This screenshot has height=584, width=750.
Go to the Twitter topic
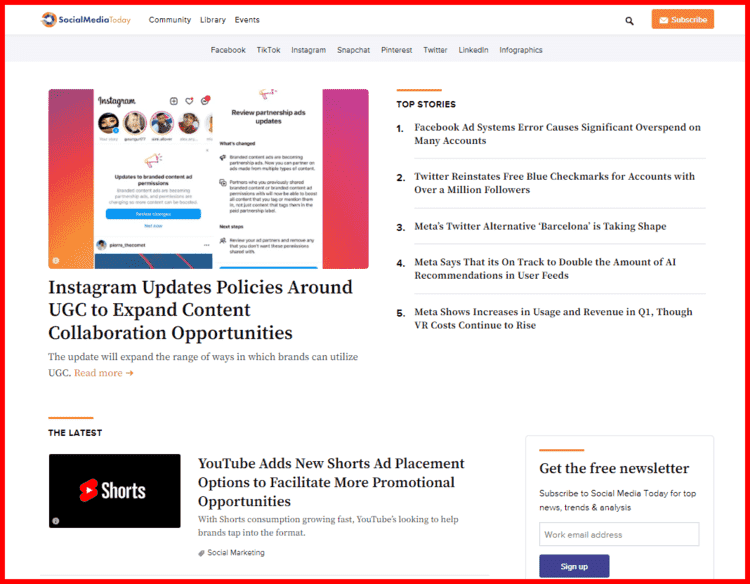tap(435, 50)
